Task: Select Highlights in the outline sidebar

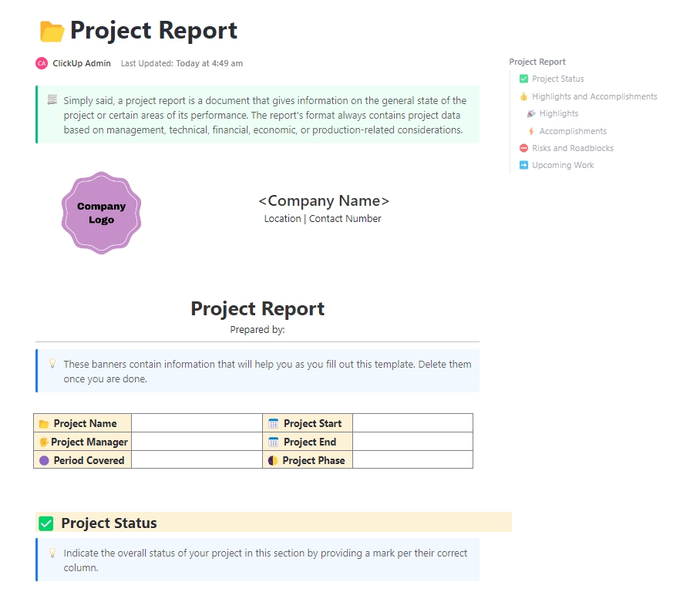Action: (x=560, y=113)
